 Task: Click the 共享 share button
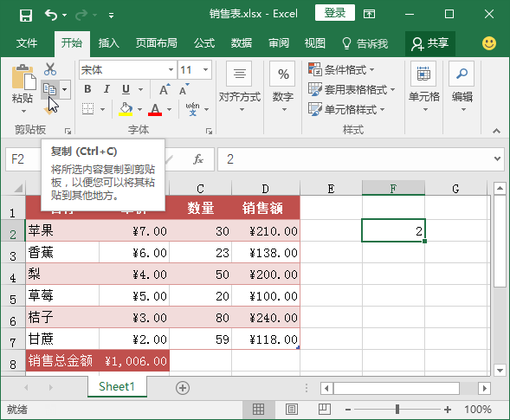(430, 43)
